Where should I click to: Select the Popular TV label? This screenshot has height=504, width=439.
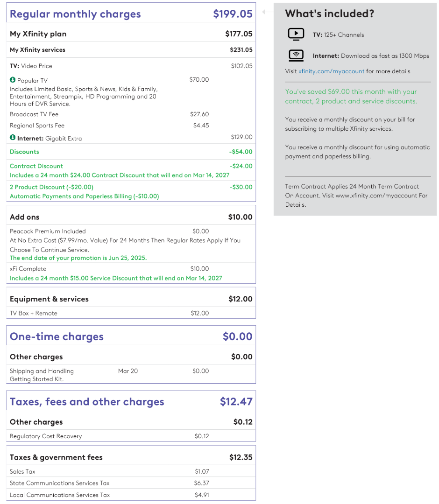pos(32,81)
